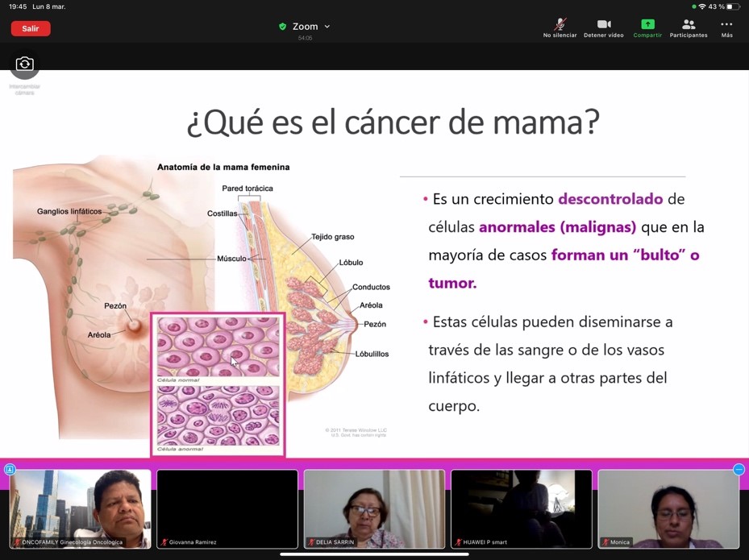Tap the Conductos diagram label
Screen dimensions: 749x560
[x=371, y=287]
